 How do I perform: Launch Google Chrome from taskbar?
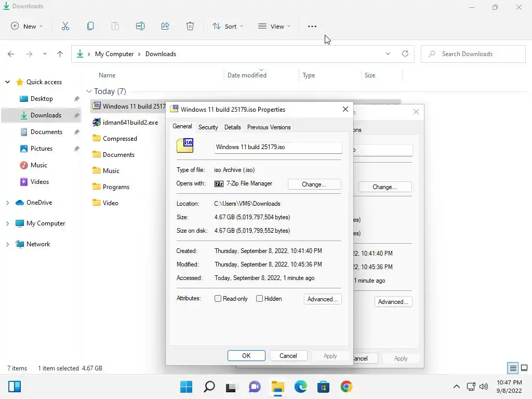point(346,387)
